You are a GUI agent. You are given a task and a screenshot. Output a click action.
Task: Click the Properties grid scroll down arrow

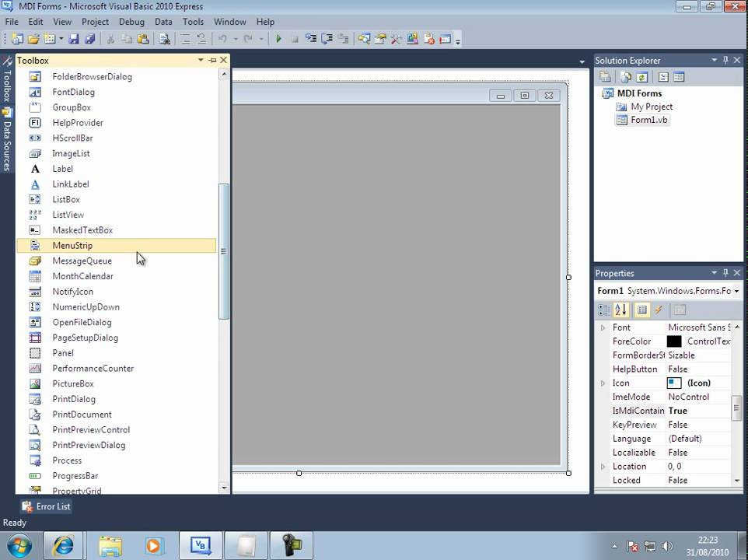(x=737, y=481)
